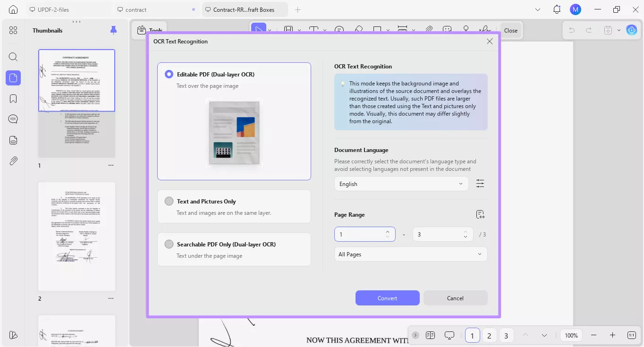
Task: Jump to page 2 in bottom bar
Action: point(490,335)
